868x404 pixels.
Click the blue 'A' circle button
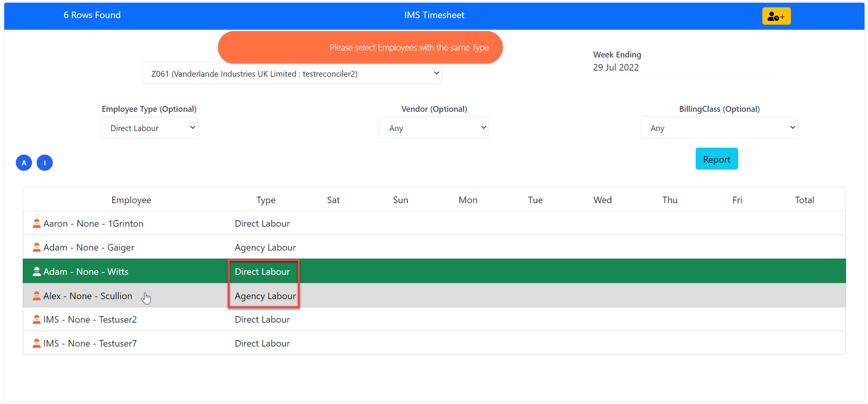tap(24, 163)
